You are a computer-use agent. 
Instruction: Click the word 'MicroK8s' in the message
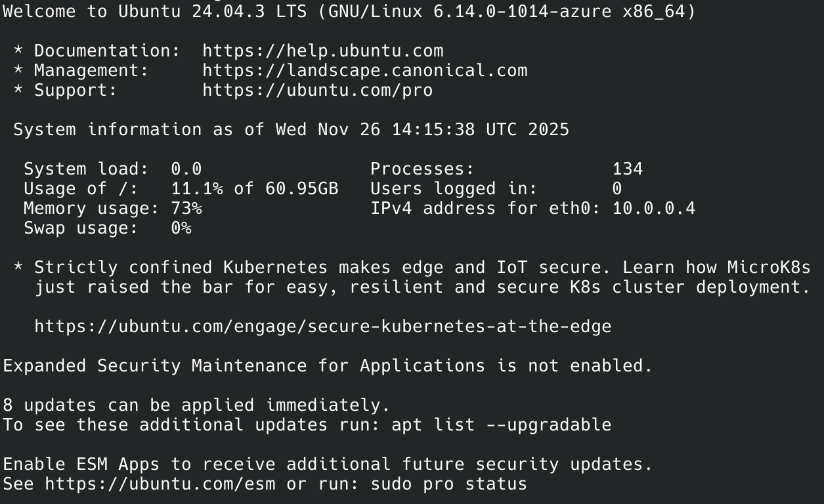pos(769,268)
